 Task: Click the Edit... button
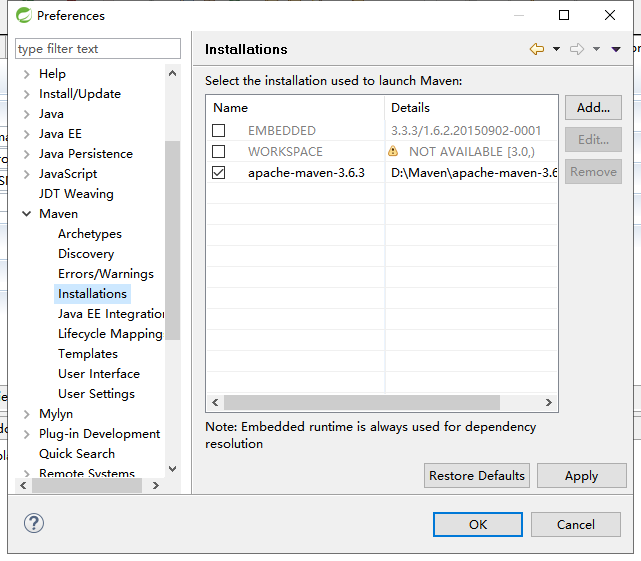point(593,139)
